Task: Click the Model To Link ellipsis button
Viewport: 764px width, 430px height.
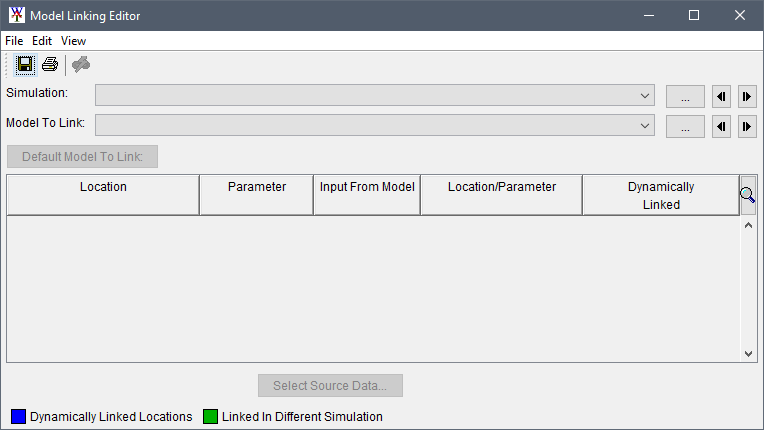Action: click(x=685, y=127)
